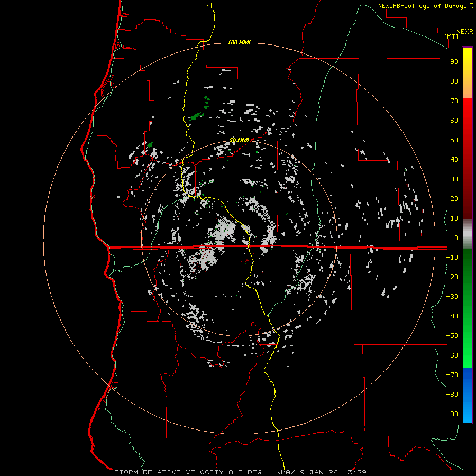Click the 50 value on the velocity scale
This screenshot has width=476, height=476.
454,140
